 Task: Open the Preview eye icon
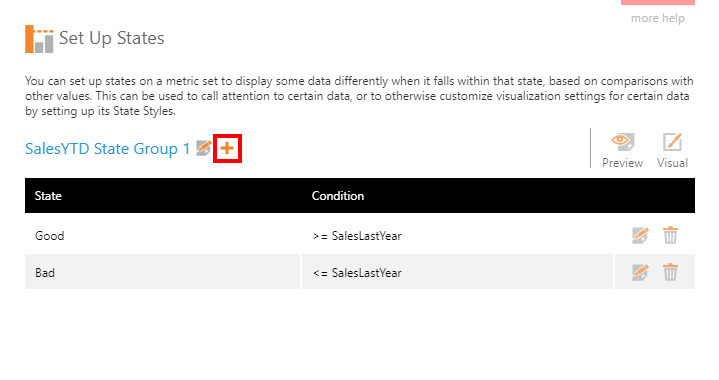(x=622, y=142)
